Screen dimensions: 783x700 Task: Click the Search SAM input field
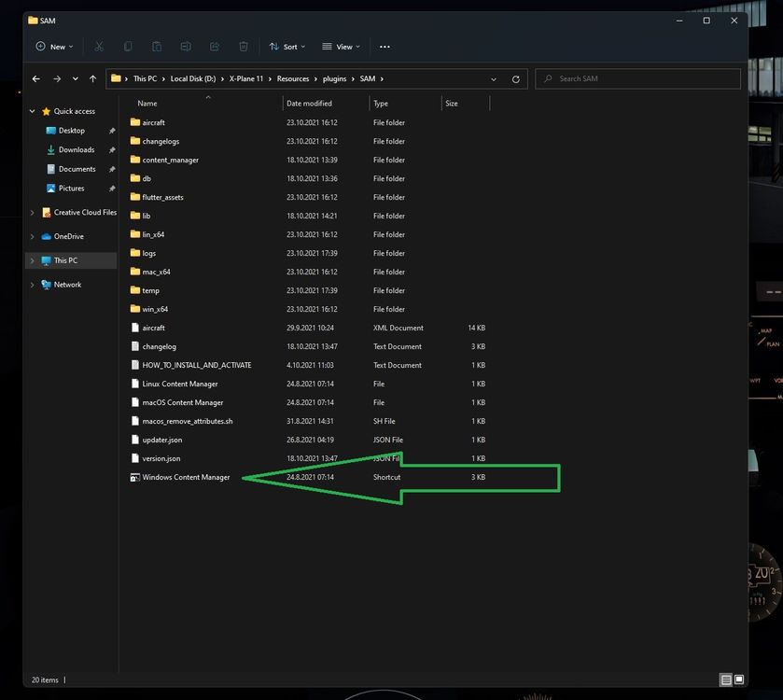click(x=644, y=79)
